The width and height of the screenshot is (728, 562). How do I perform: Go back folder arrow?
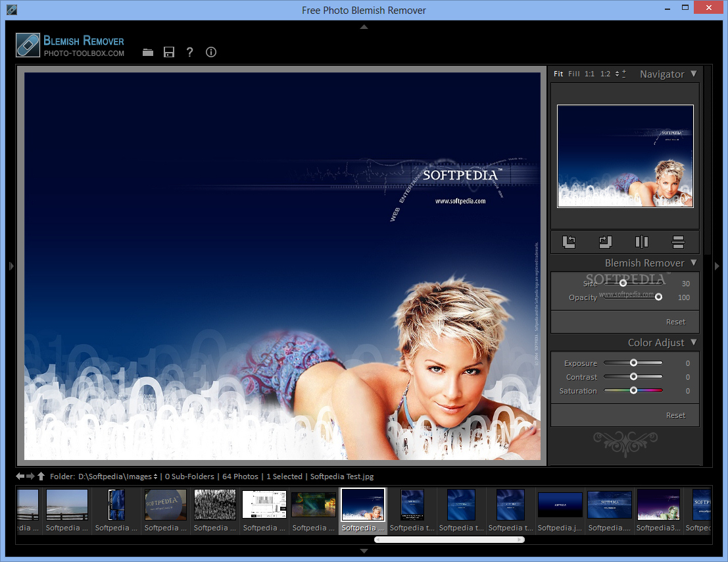(x=20, y=476)
